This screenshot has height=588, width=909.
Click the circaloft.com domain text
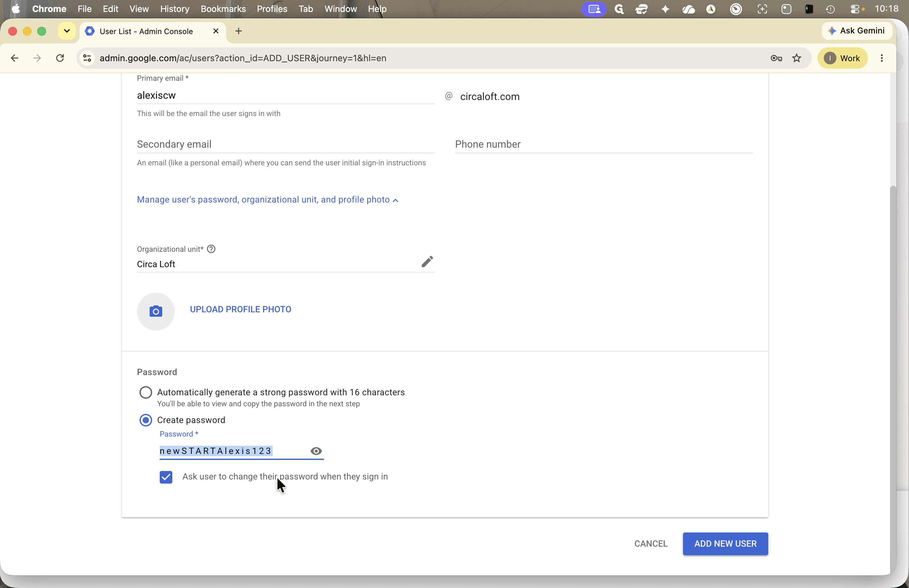coord(490,97)
